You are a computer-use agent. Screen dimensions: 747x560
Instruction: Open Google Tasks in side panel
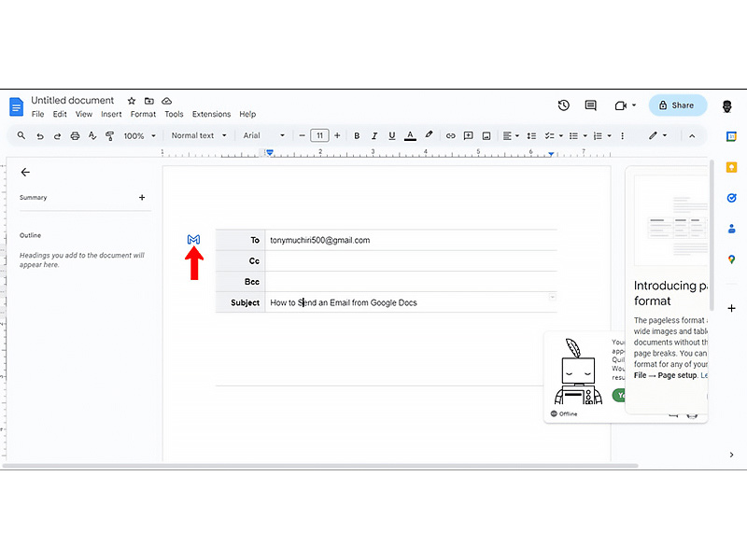pos(731,198)
